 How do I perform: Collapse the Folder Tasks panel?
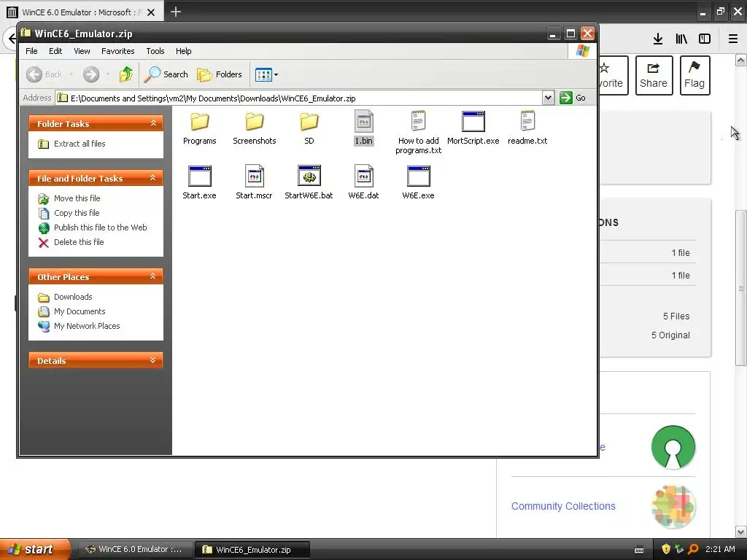click(153, 123)
